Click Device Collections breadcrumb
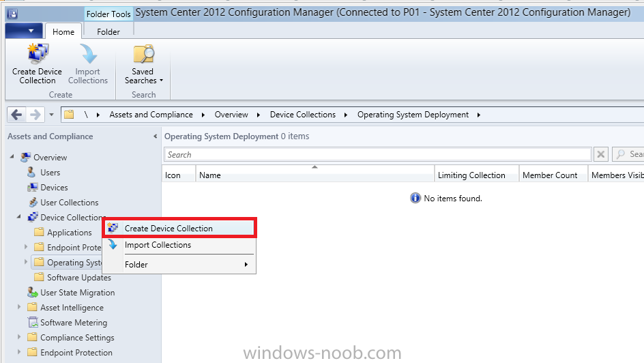The height and width of the screenshot is (363, 644). click(303, 115)
